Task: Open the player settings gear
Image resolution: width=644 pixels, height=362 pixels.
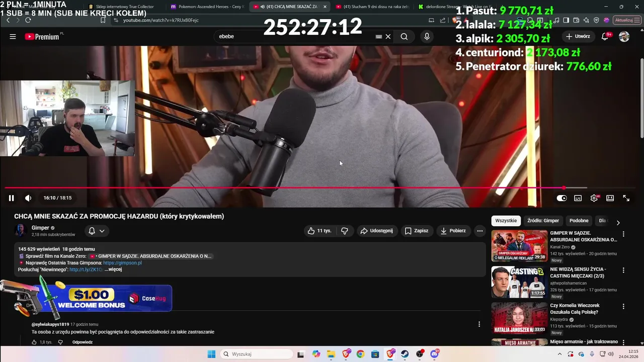Action: [x=594, y=198]
